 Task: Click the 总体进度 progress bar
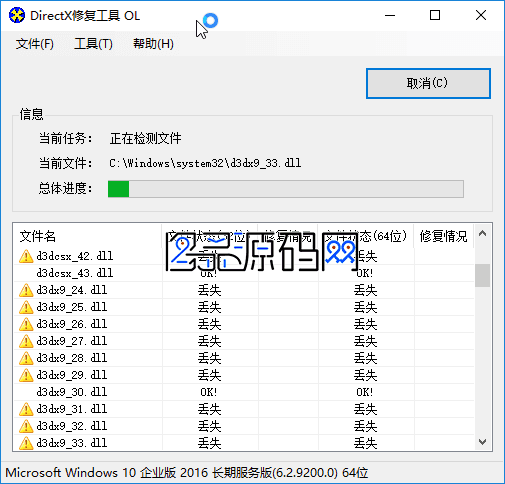pyautogui.click(x=286, y=189)
